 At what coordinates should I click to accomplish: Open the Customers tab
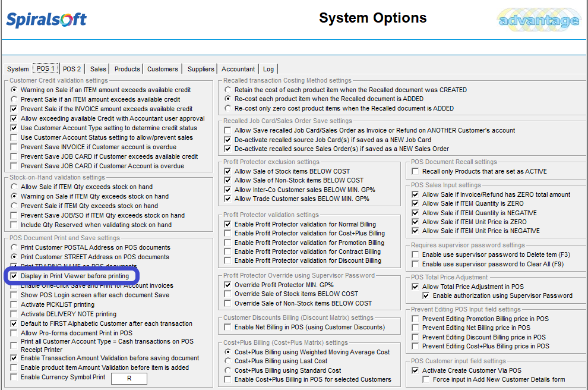pos(162,69)
